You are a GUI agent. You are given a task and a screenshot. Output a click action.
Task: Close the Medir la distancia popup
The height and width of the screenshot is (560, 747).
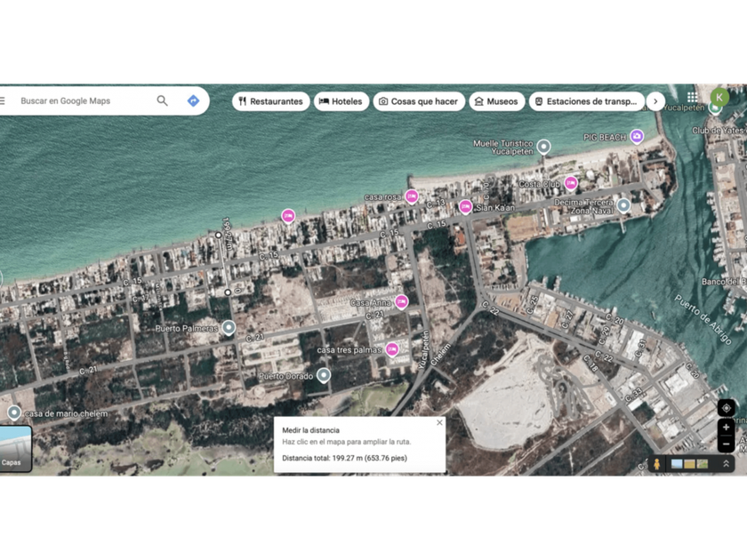439,423
